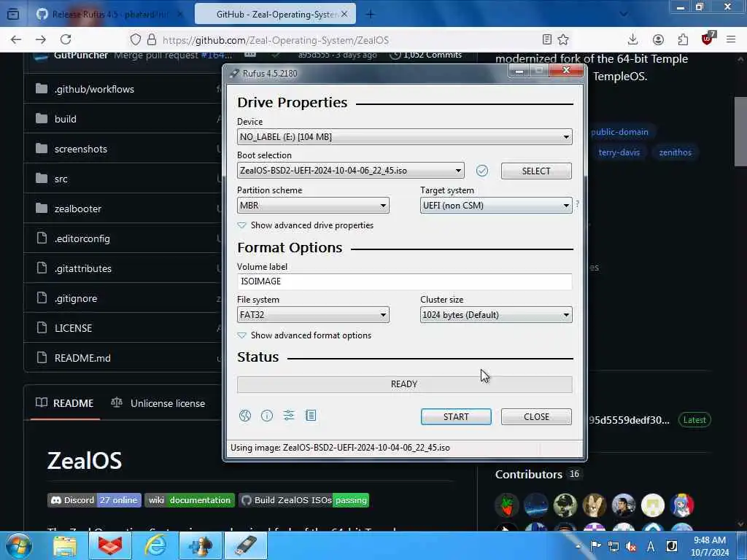Open a new browser tab
The image size is (747, 560).
[x=370, y=15]
